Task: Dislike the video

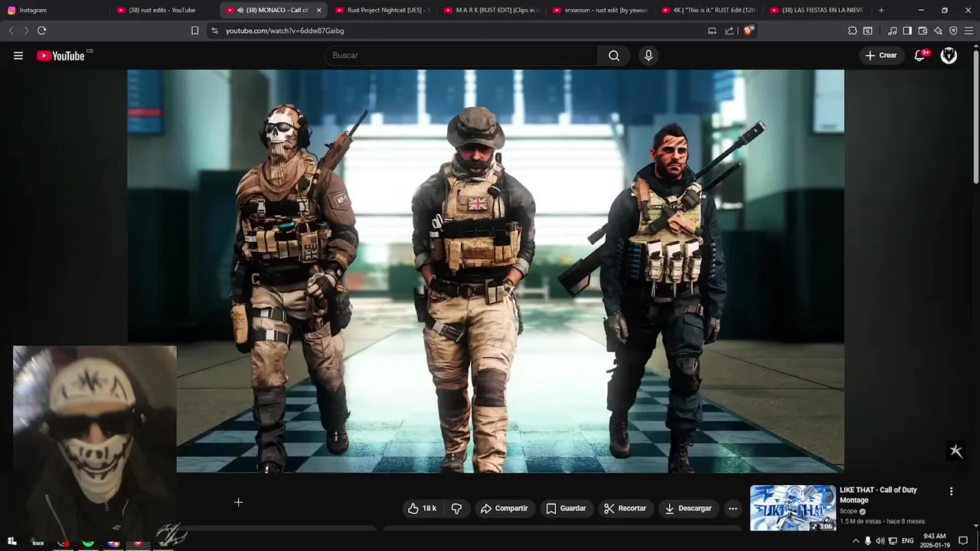Action: coord(456,508)
